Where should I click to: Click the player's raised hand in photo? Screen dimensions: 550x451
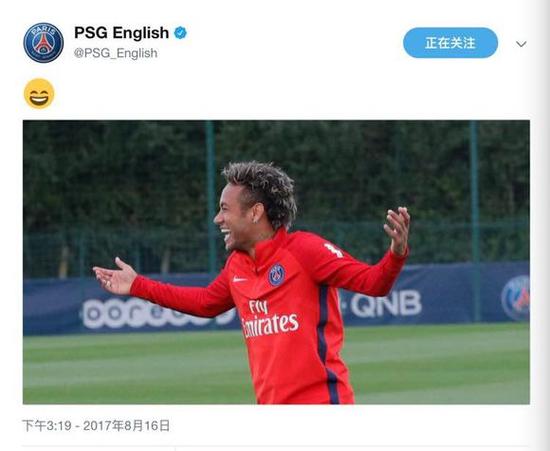(397, 230)
